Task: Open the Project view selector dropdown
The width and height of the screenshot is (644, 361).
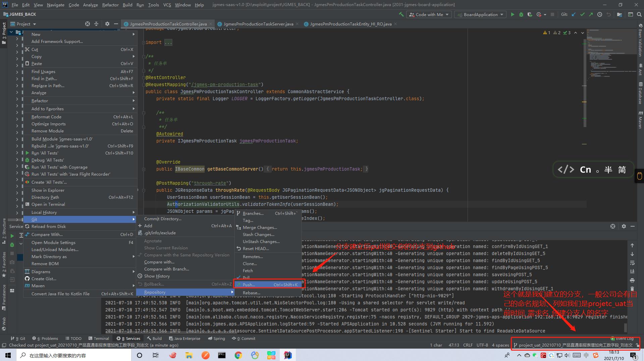Action: tap(23, 24)
